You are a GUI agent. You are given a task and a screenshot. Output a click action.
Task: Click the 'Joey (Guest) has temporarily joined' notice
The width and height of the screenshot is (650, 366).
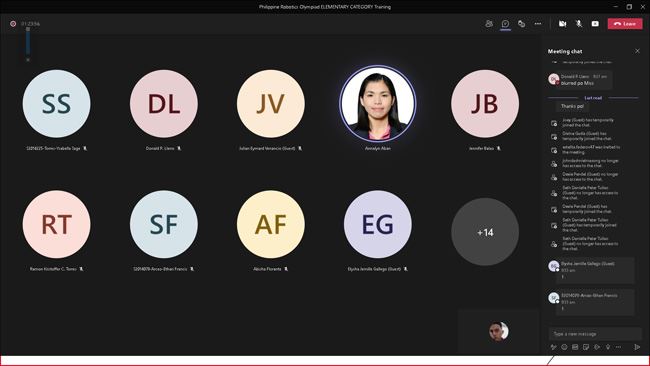pyautogui.click(x=588, y=122)
